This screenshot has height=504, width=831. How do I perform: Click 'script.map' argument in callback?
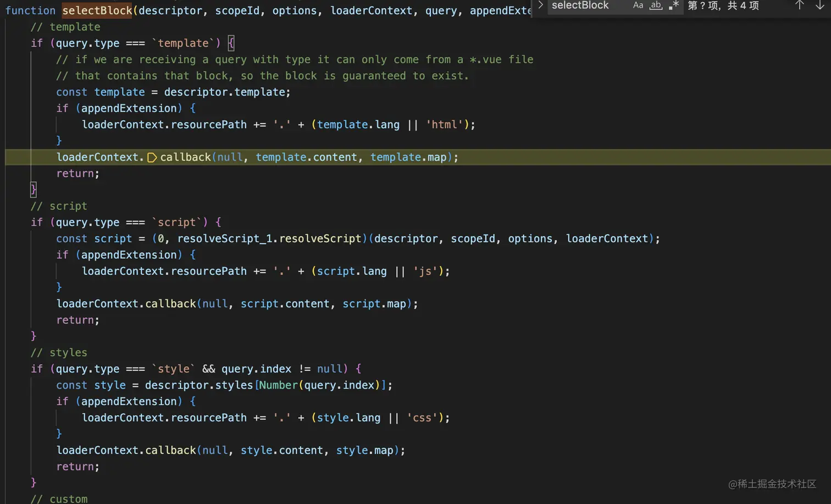point(374,304)
